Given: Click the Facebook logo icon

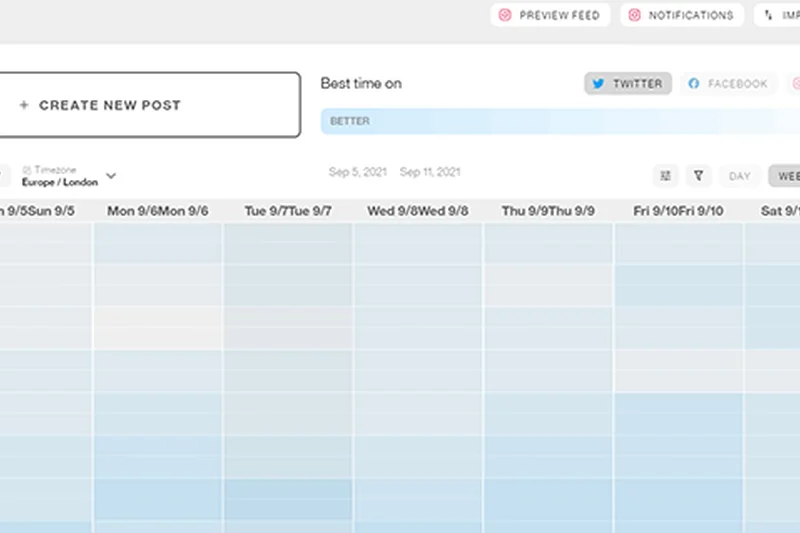Looking at the screenshot, I should click(694, 84).
